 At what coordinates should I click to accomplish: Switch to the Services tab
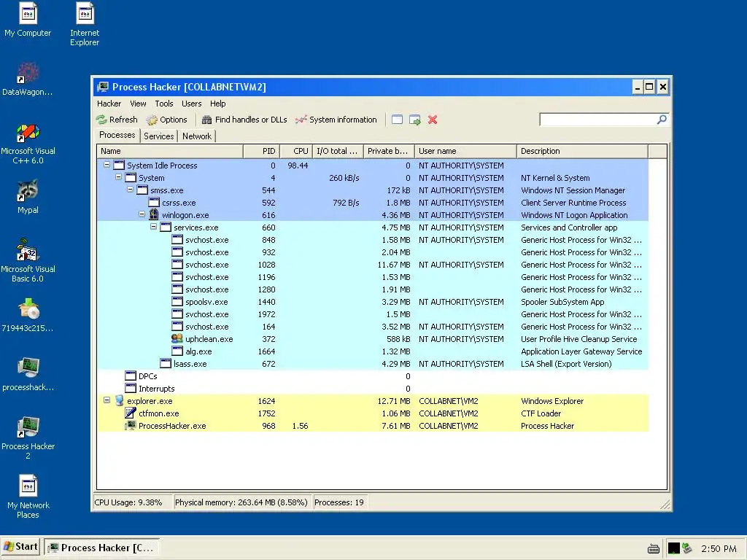pos(158,136)
